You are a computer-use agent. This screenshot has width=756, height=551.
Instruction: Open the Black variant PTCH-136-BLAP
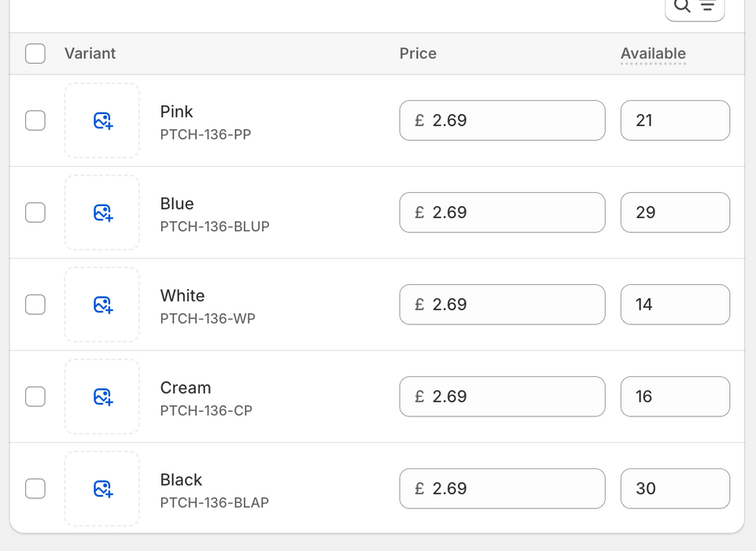pyautogui.click(x=214, y=490)
